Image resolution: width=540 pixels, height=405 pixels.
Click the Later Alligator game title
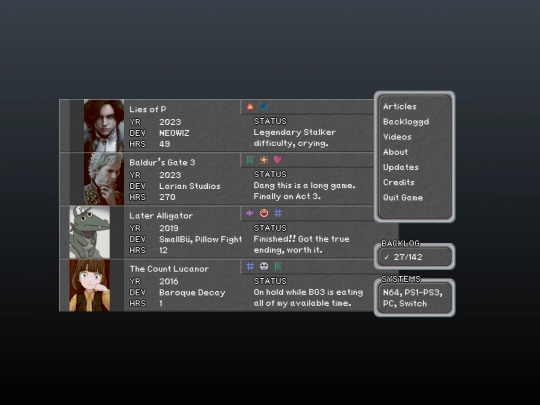(161, 216)
